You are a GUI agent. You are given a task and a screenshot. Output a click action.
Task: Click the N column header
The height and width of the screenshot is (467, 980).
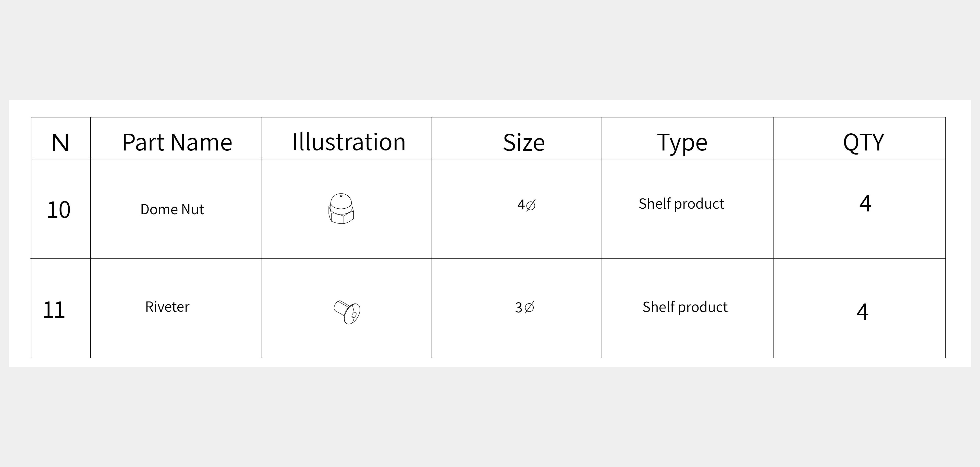(x=60, y=143)
